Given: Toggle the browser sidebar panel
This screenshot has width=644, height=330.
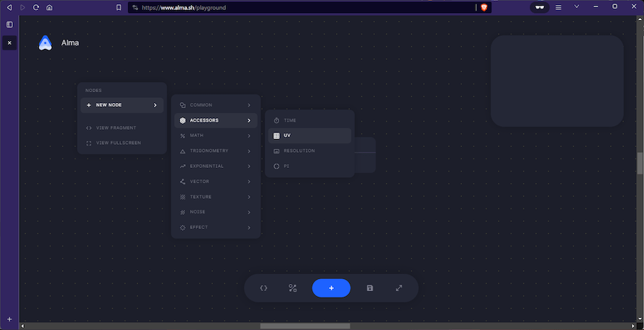Looking at the screenshot, I should pyautogui.click(x=9, y=24).
